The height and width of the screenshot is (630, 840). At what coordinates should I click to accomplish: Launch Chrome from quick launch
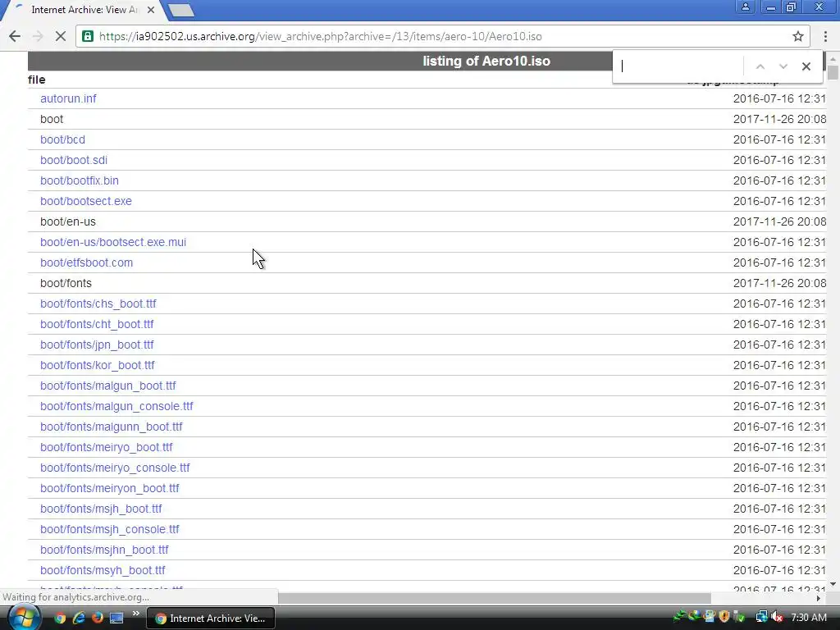coord(60,619)
